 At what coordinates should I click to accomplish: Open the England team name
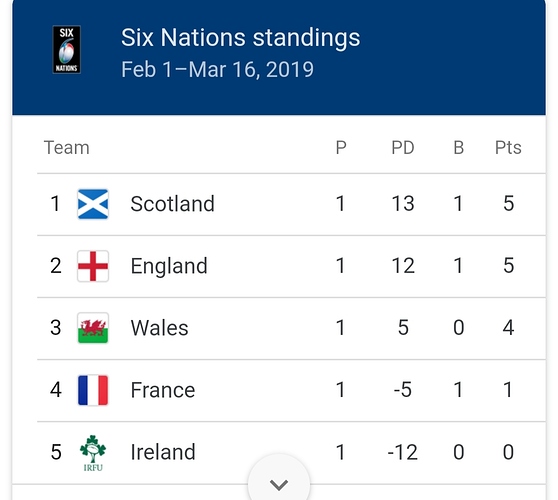169,266
